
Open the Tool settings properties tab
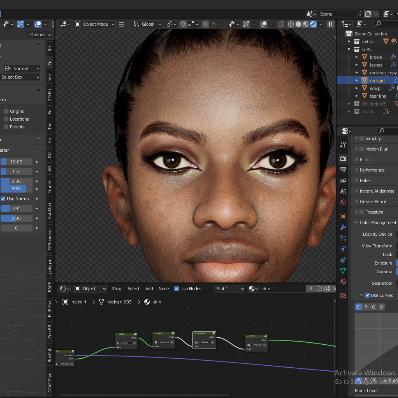(343, 145)
